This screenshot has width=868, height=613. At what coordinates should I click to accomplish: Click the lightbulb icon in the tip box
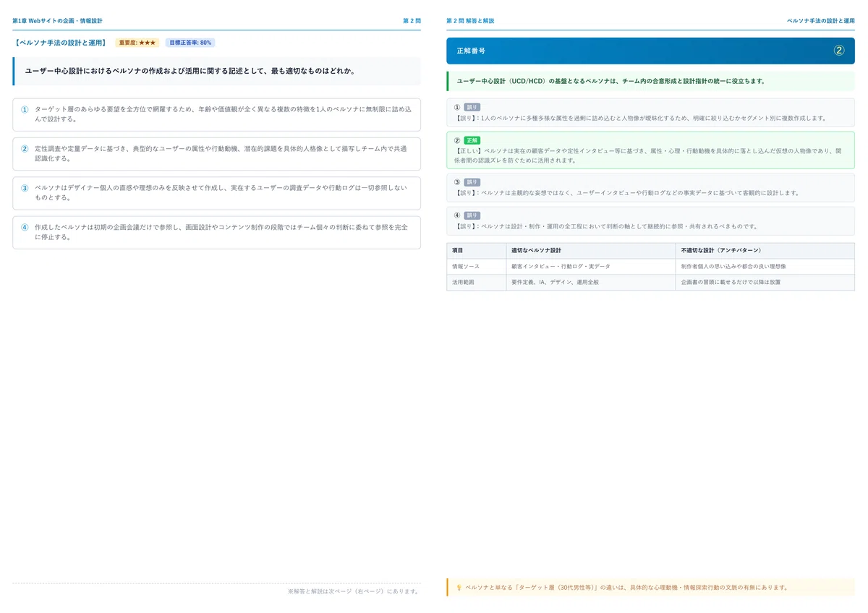tap(459, 587)
